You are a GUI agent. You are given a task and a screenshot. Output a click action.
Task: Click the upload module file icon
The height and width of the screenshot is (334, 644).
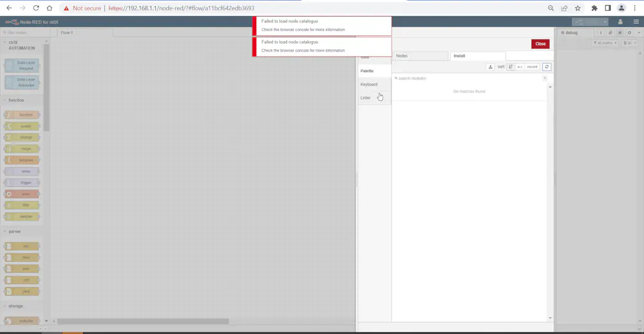point(490,66)
